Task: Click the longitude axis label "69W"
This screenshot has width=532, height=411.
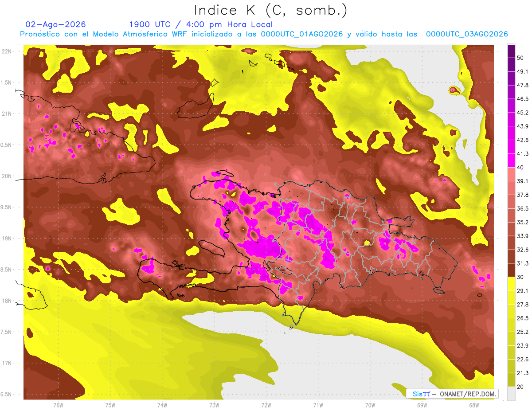Action: pyautogui.click(x=422, y=405)
